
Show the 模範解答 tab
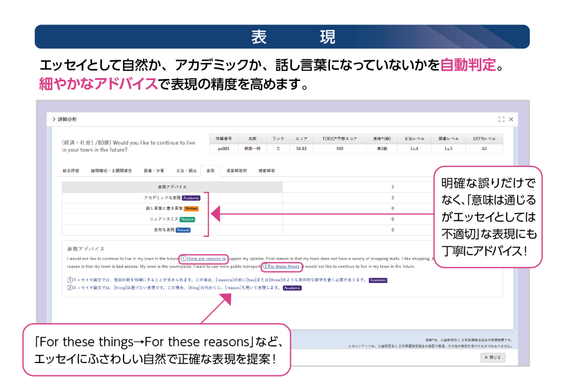click(x=266, y=171)
